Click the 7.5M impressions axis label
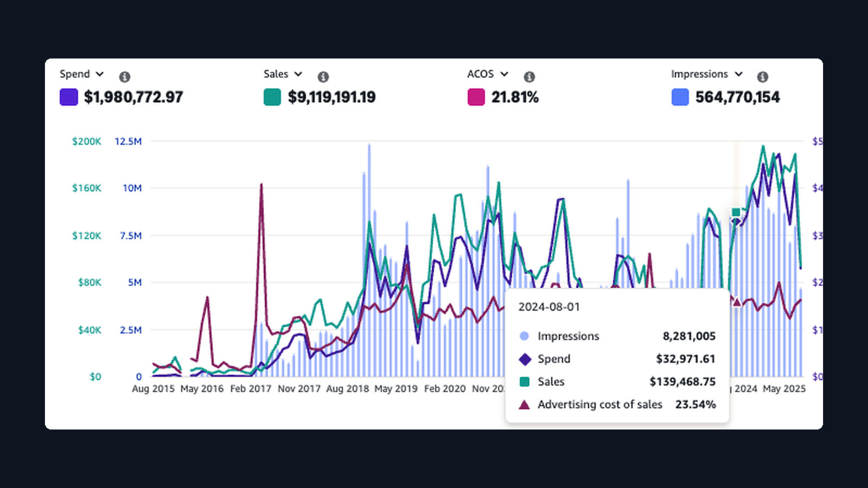The image size is (868, 488). 131,236
